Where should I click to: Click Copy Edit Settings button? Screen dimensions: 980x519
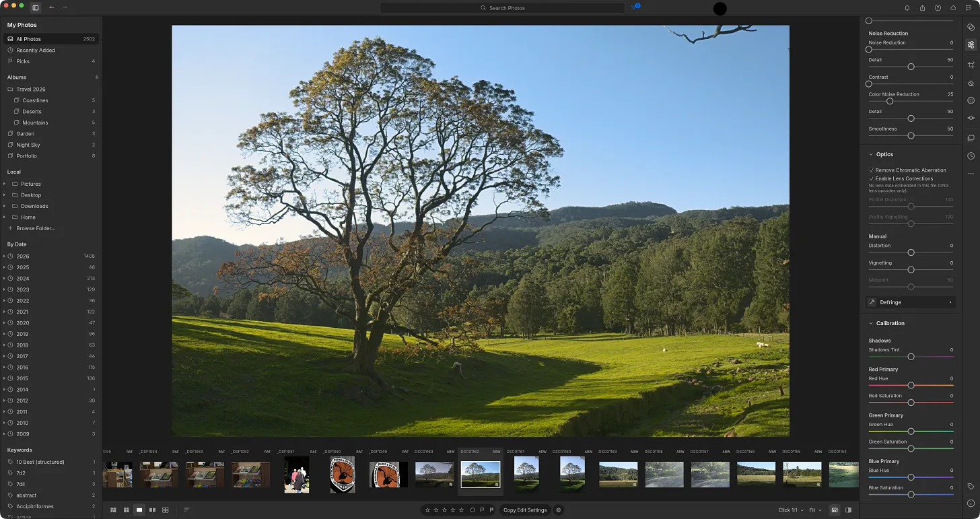525,510
